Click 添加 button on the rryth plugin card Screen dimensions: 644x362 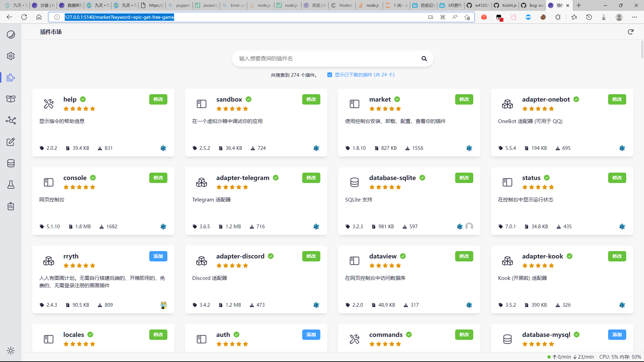pos(158,256)
